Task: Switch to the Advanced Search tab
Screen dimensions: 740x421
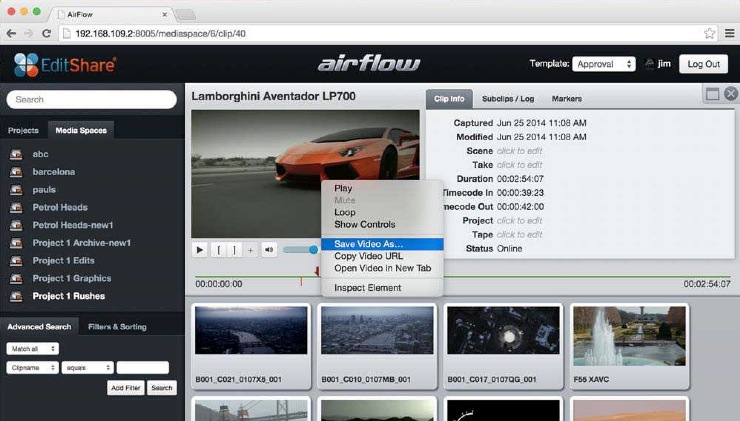Action: tap(39, 327)
